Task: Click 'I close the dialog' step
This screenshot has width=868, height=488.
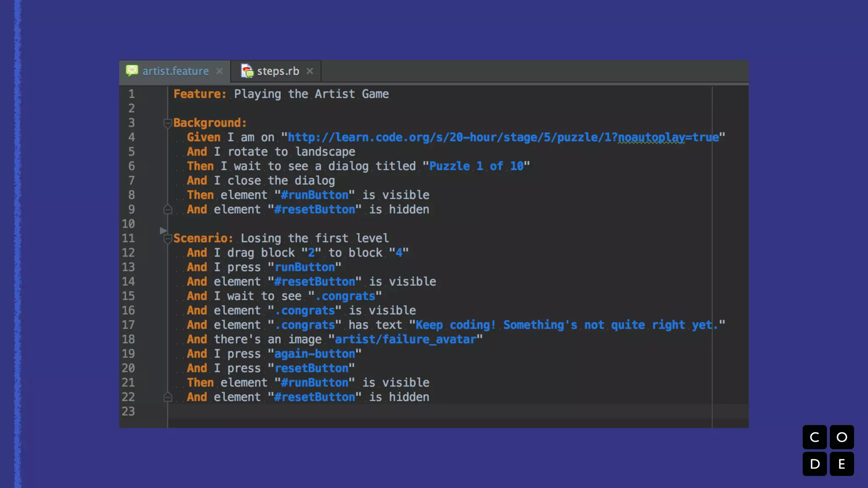Action: pyautogui.click(x=274, y=180)
